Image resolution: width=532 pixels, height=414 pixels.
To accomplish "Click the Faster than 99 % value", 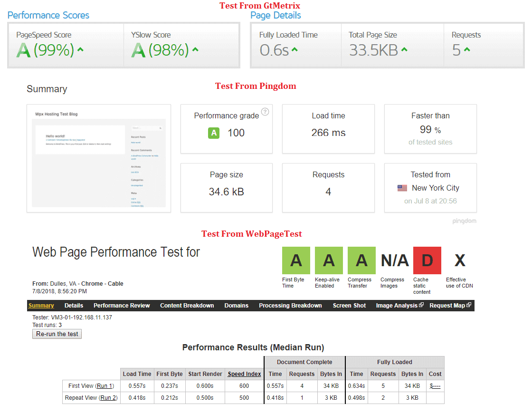I will click(430, 130).
